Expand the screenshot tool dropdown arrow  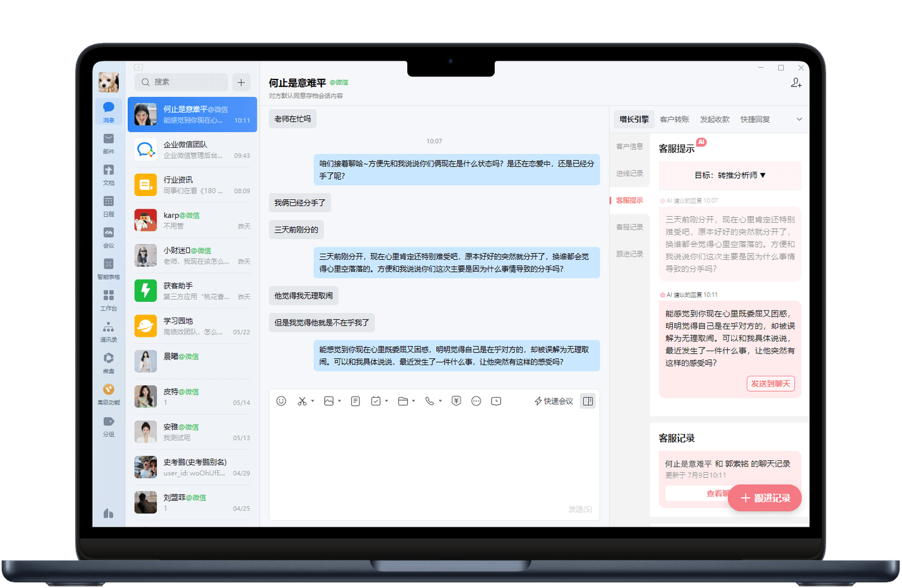click(313, 401)
